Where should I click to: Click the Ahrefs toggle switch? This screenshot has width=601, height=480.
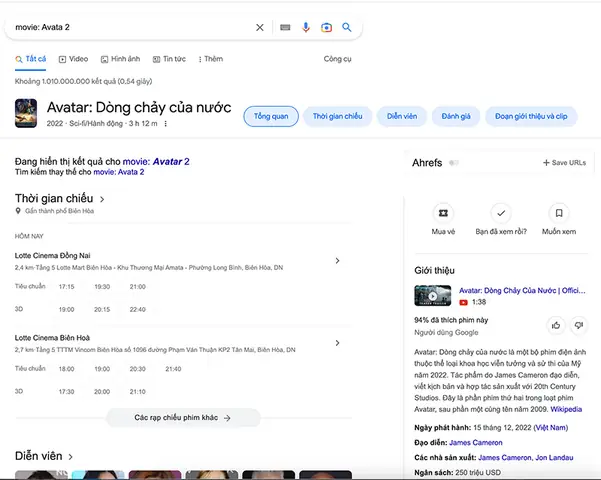[454, 163]
